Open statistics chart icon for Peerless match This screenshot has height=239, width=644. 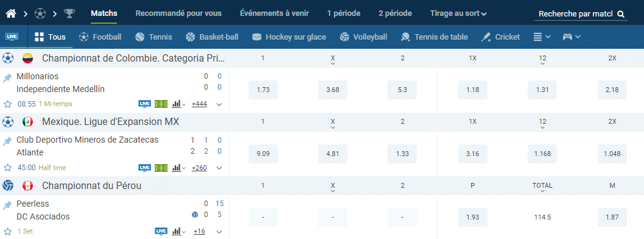click(177, 231)
